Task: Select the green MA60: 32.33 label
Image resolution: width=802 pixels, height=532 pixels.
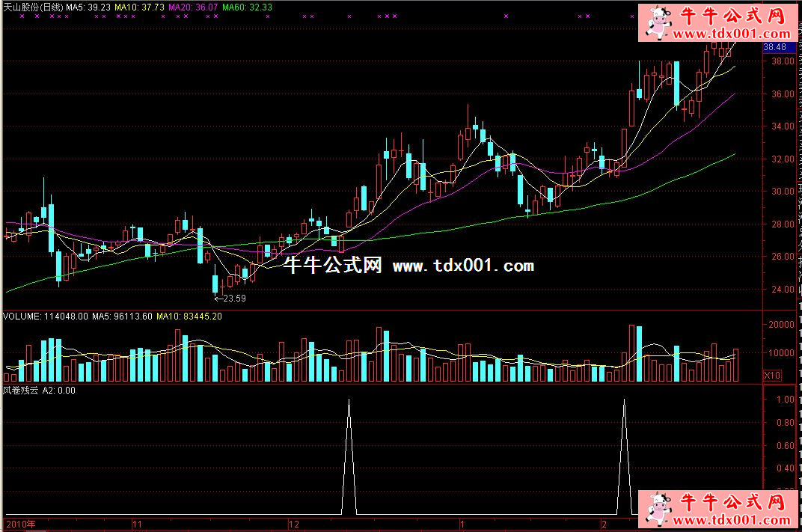Action: (x=248, y=7)
